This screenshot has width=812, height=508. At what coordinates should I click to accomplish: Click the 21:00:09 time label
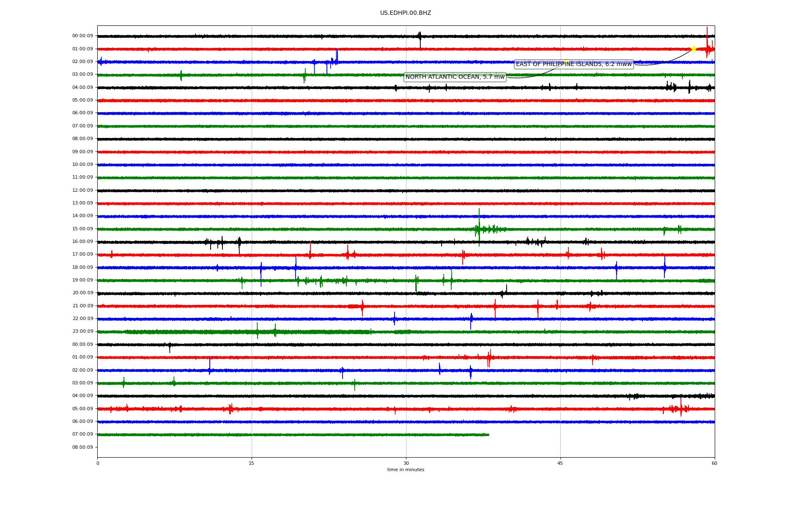(83, 306)
